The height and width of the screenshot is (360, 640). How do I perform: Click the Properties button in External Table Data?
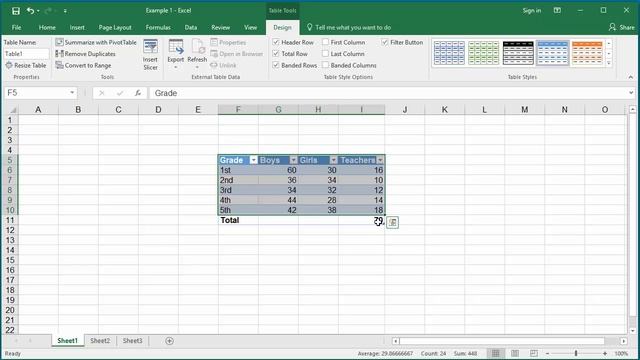228,42
